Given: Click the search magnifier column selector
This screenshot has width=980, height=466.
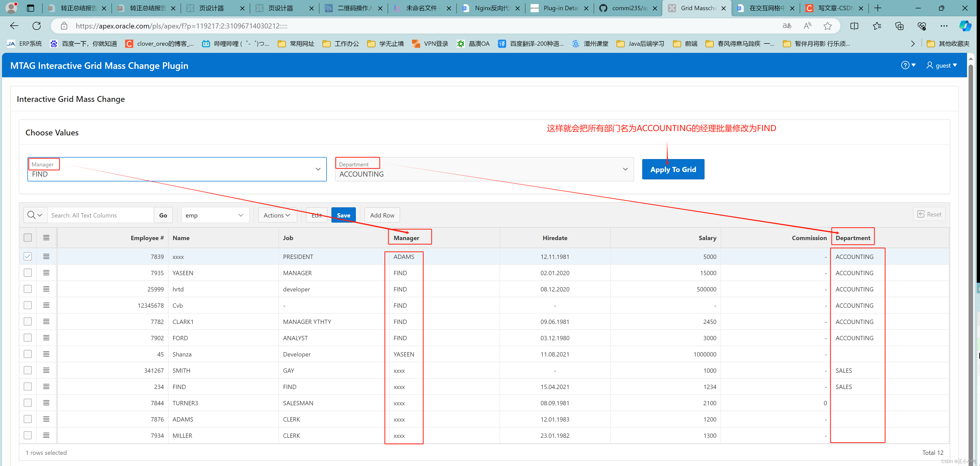Looking at the screenshot, I should (x=35, y=215).
